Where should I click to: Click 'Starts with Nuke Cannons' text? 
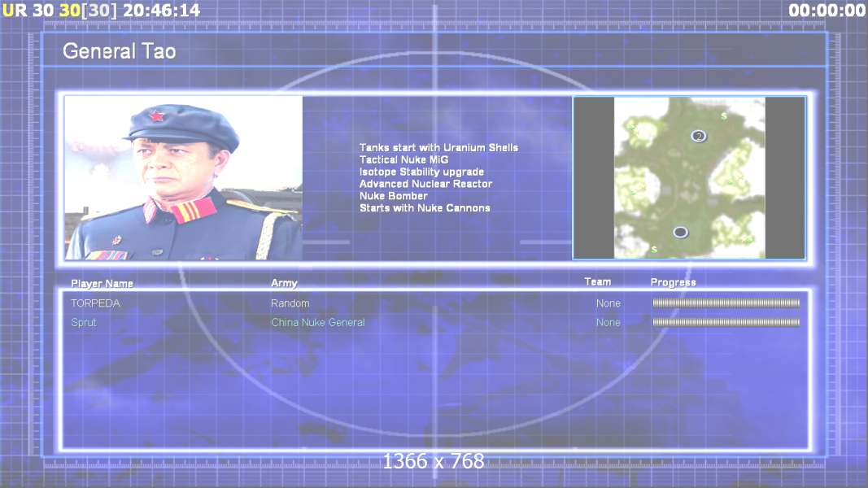425,208
